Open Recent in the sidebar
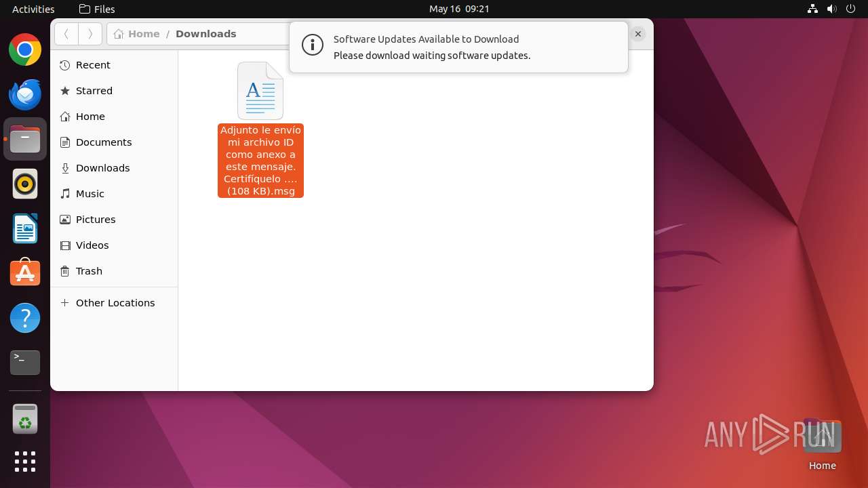Viewport: 868px width, 488px height. (114, 65)
